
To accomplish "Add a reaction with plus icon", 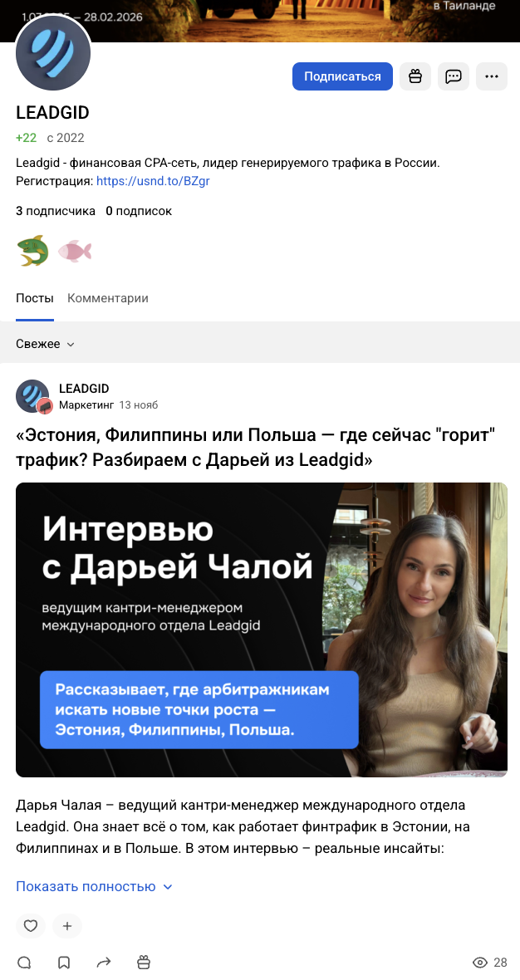I will tap(67, 926).
